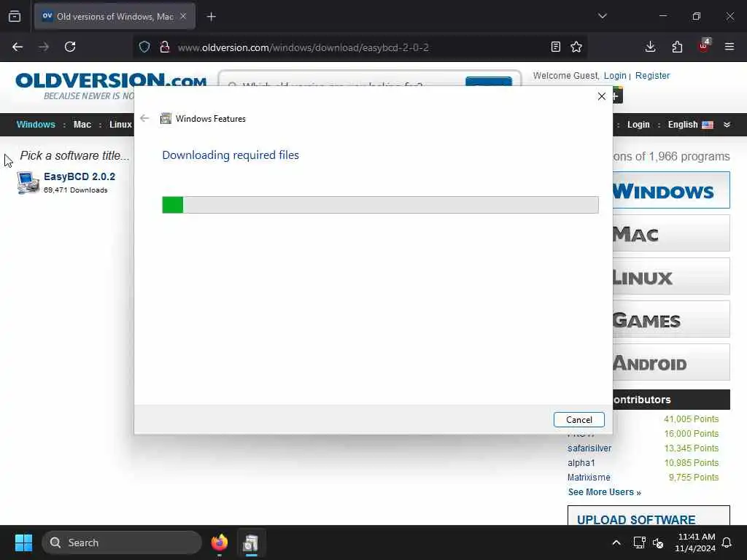Screen dimensions: 747x560
Task: Open the Windows Start menu
Action: click(x=23, y=542)
